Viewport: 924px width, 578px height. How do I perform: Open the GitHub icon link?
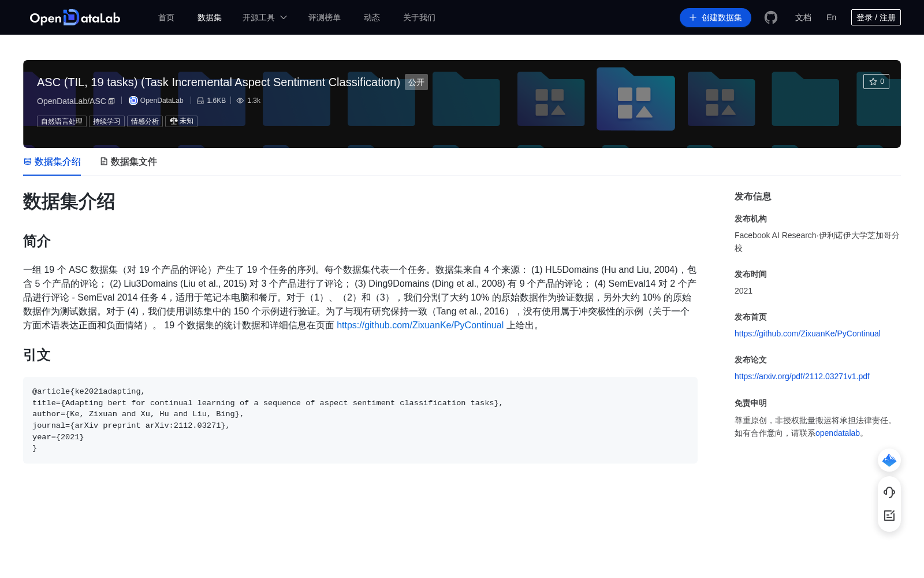(x=771, y=17)
